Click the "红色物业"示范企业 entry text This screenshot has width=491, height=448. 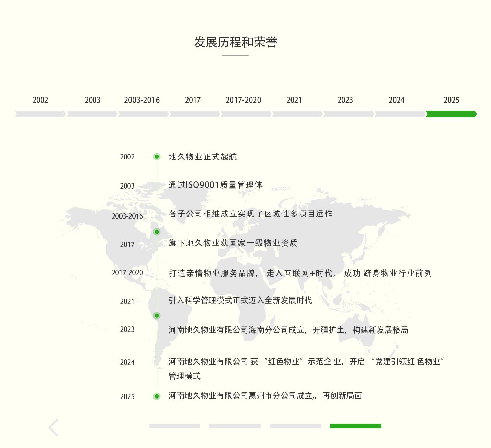point(306,368)
